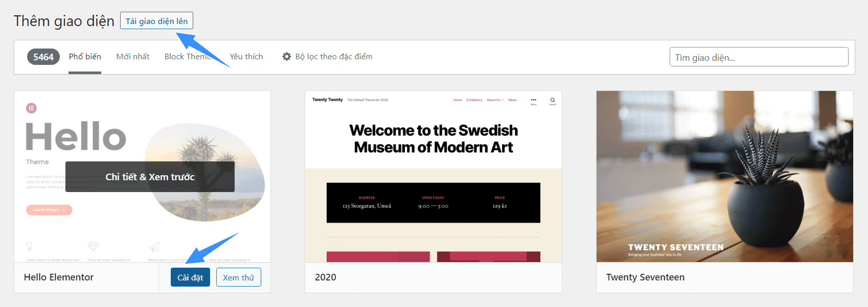Viewport: 868px width, 307px height.
Task: Open the theme count badge 5464
Action: pos(43,57)
